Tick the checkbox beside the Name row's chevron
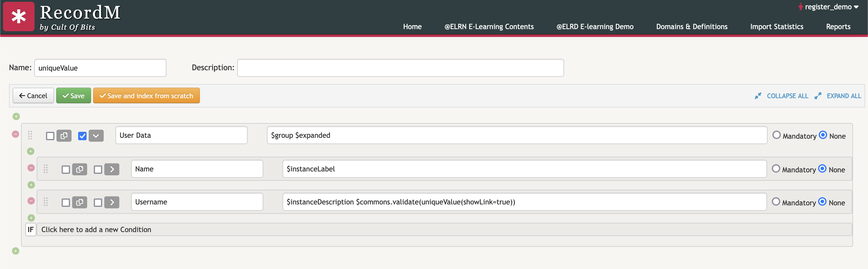Screen dimensions: 868x269 98,169
